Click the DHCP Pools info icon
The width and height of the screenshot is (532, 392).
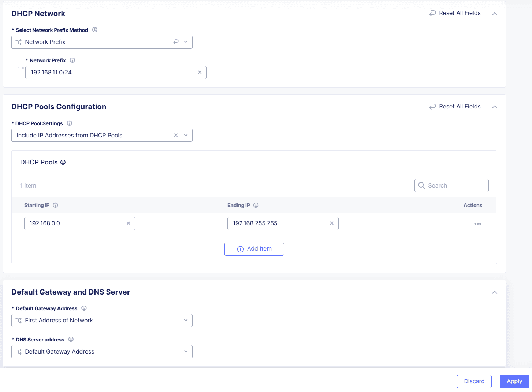[x=63, y=162]
